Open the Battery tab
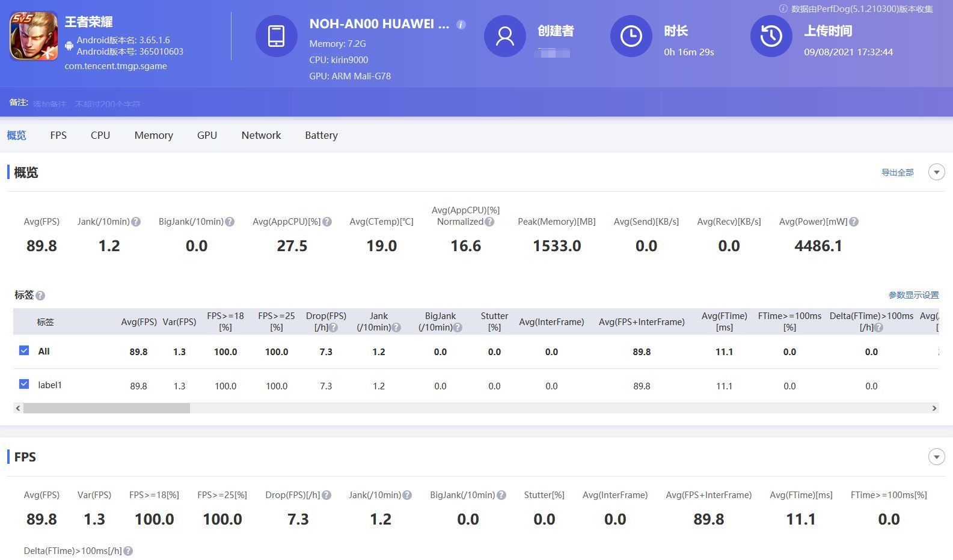This screenshot has width=953, height=560. [x=321, y=135]
